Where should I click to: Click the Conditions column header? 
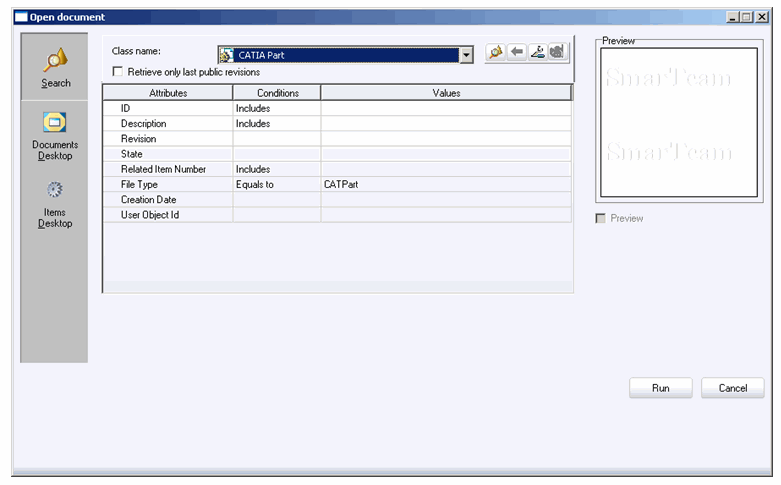coord(277,93)
